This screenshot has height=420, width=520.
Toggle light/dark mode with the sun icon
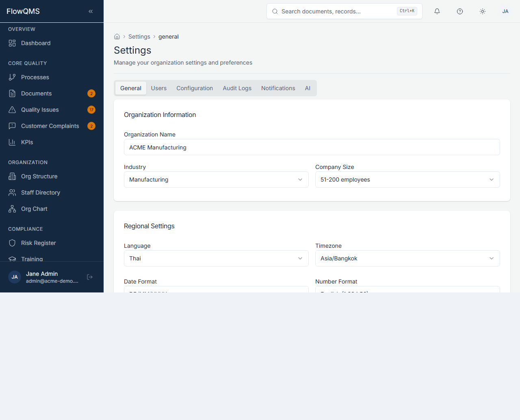[x=482, y=11]
